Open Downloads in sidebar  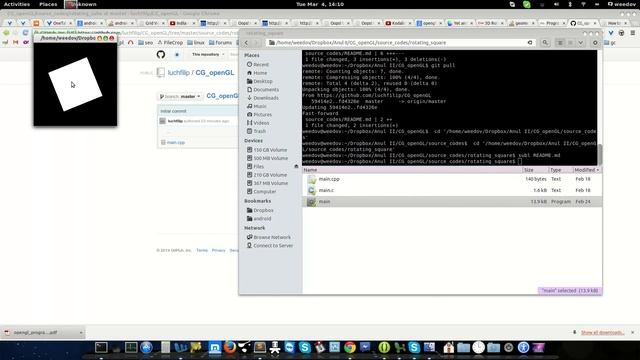pyautogui.click(x=262, y=98)
